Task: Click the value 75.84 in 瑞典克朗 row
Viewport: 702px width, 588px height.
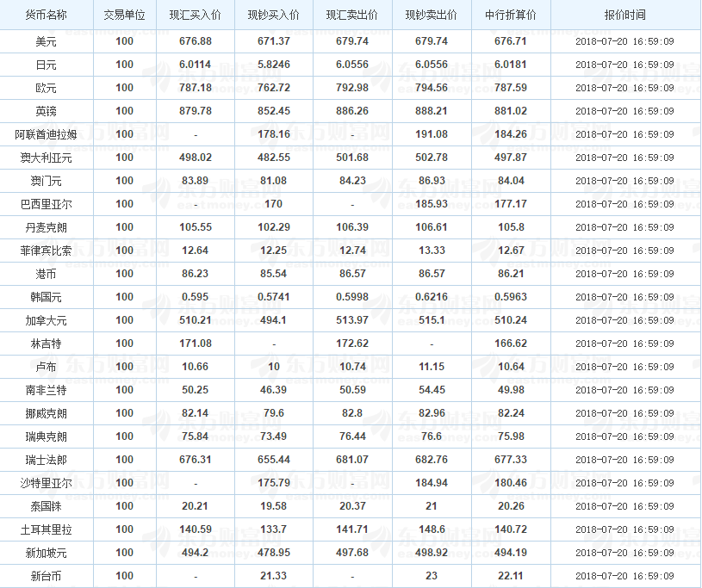Action: pyautogui.click(x=196, y=436)
